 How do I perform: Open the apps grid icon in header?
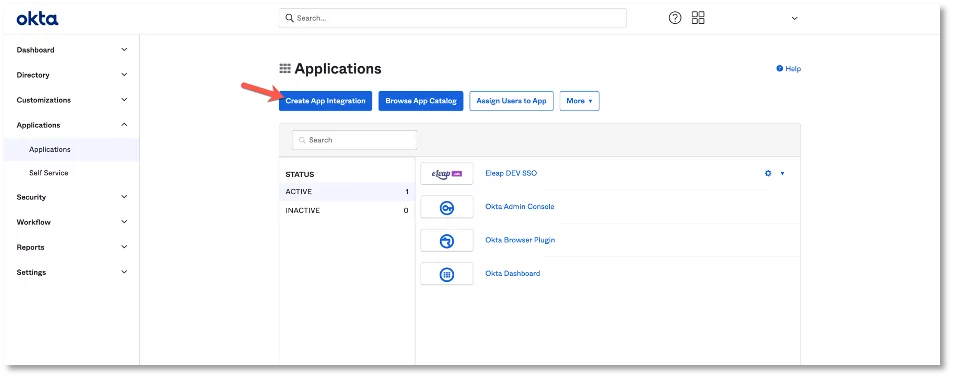click(698, 18)
